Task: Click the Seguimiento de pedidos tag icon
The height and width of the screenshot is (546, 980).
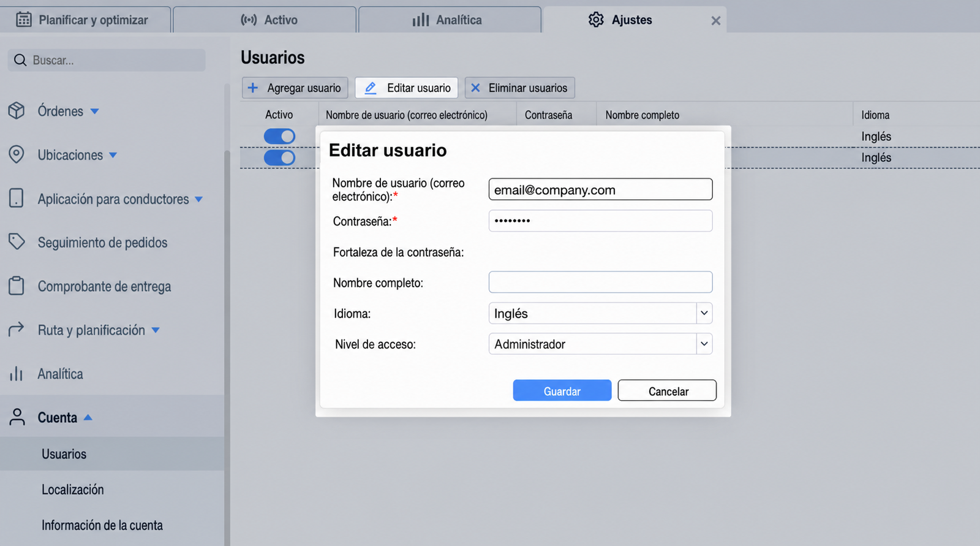Action: [17, 242]
